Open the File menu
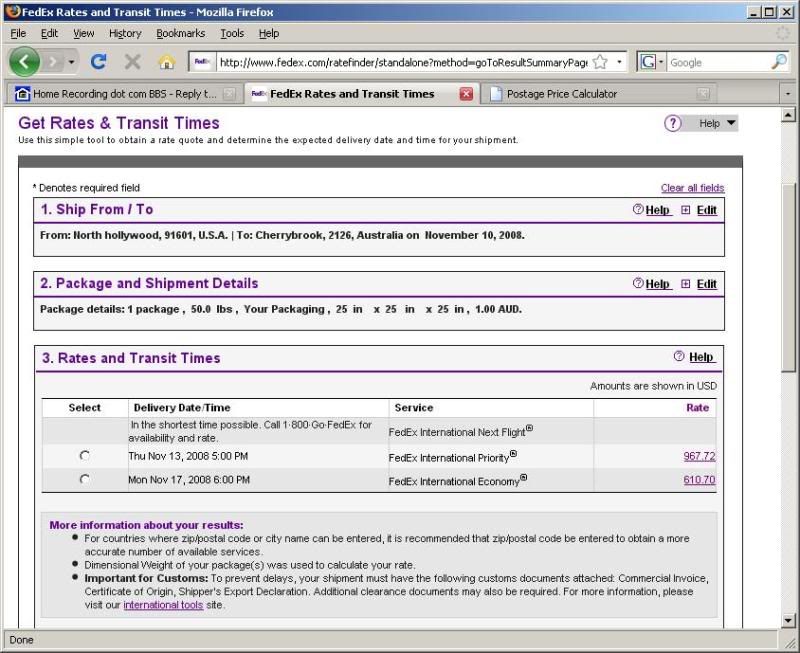 (18, 33)
